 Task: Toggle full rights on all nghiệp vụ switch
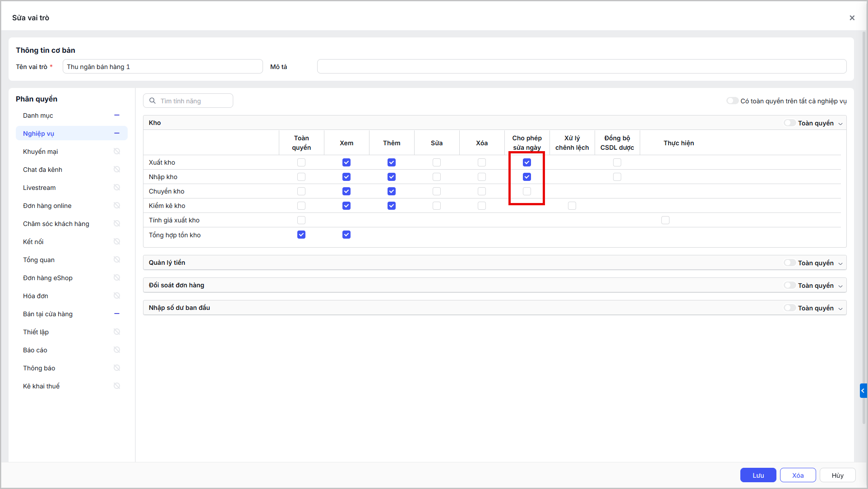(x=732, y=101)
